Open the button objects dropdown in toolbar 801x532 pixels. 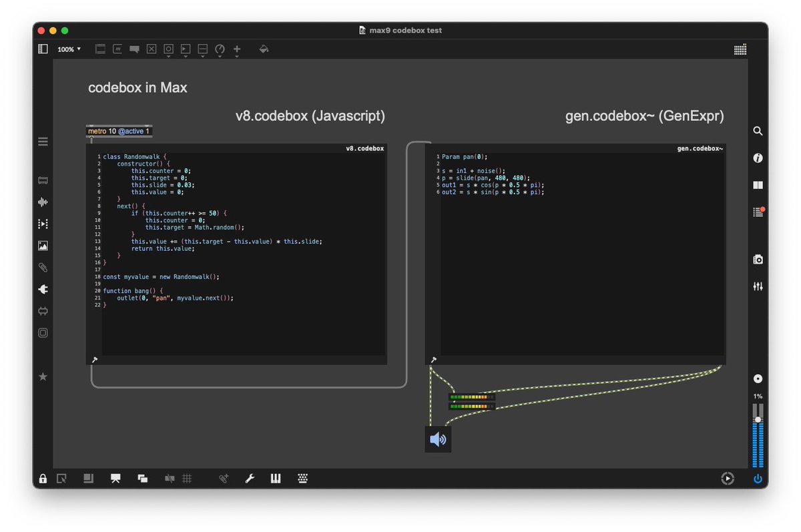(168, 49)
